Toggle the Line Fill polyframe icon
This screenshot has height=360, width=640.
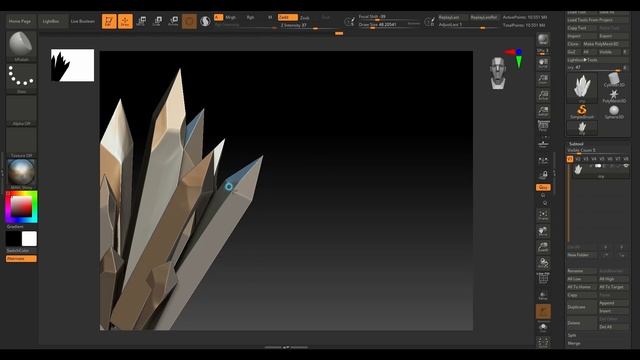pyautogui.click(x=543, y=278)
